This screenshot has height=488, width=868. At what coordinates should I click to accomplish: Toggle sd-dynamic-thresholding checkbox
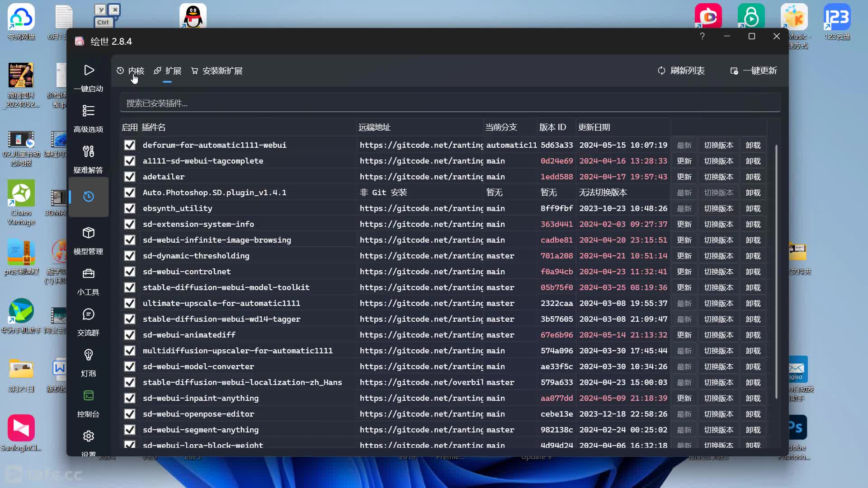130,256
